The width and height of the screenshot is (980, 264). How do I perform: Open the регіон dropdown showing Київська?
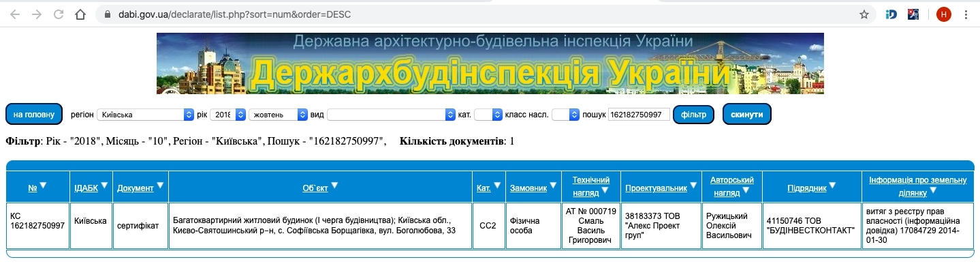146,115
